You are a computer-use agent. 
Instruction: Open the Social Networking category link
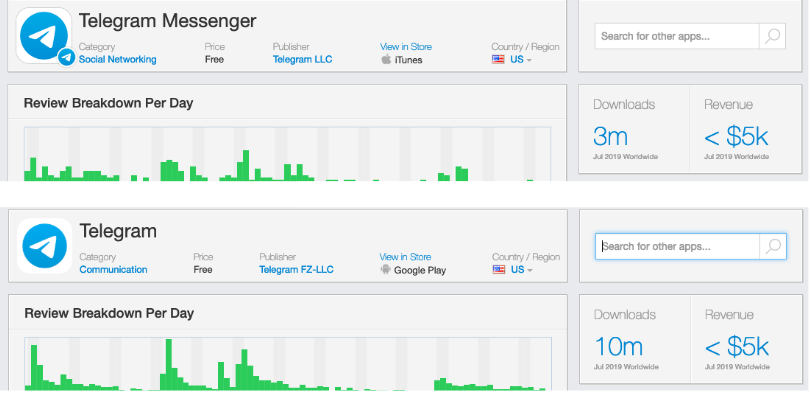pos(117,59)
